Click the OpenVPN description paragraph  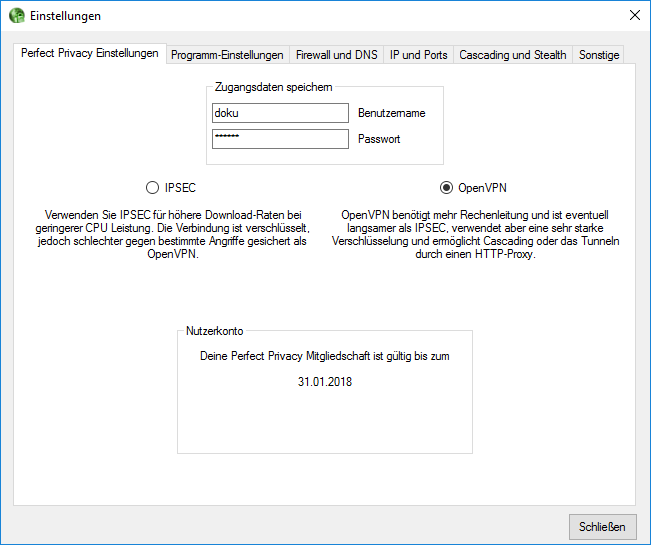coord(475,235)
